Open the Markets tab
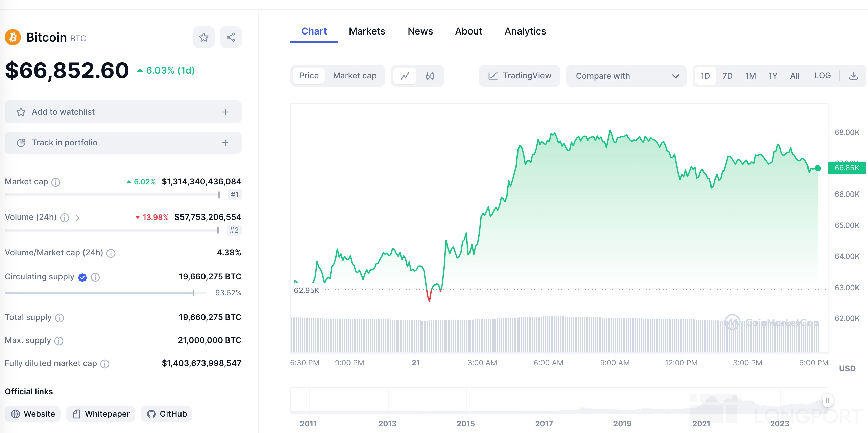The width and height of the screenshot is (868, 433). point(367,31)
